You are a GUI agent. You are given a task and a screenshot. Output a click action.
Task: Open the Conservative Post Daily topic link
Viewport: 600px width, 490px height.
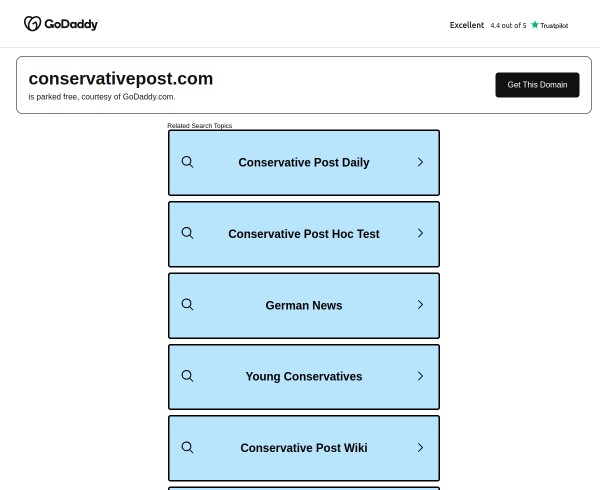pos(304,163)
